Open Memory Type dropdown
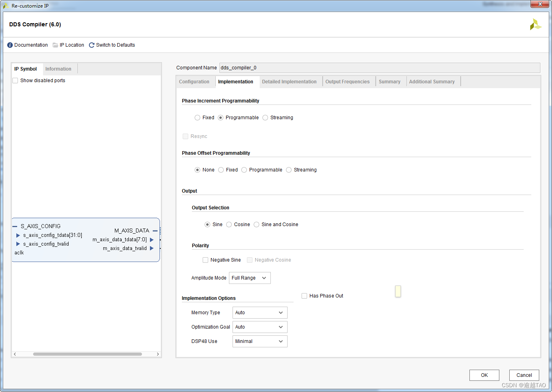 coord(260,313)
